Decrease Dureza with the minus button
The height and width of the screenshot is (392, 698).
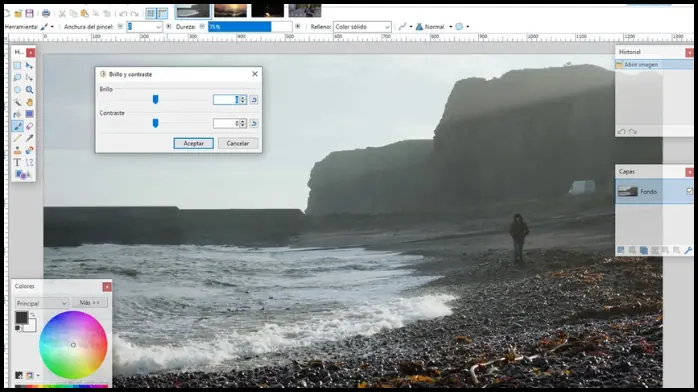pyautogui.click(x=202, y=27)
